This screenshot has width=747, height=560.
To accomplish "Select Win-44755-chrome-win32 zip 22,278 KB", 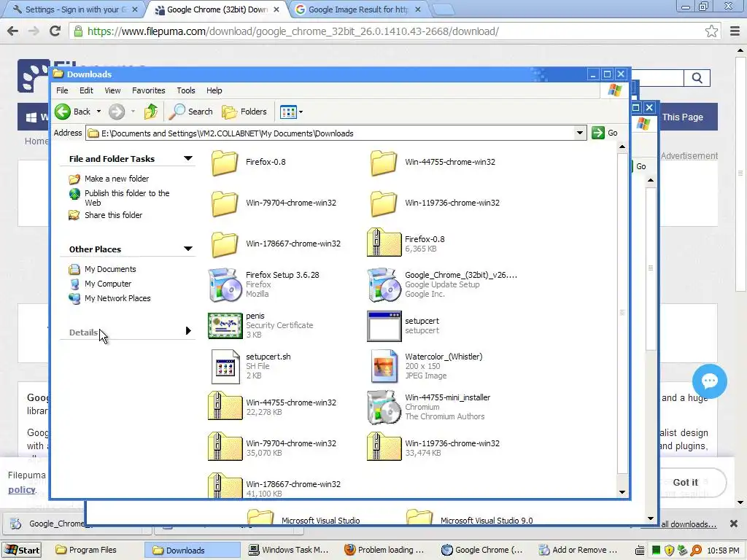I will pos(225,405).
